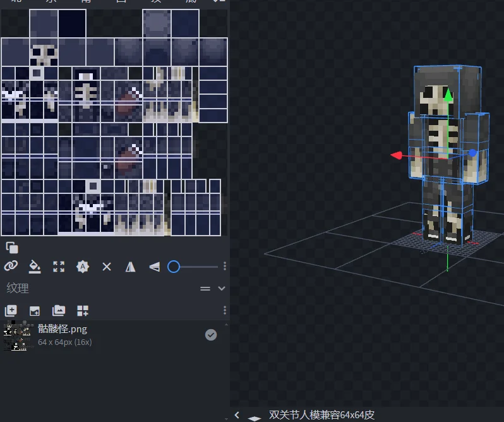Click the blue Z-axis gizmo handle
This screenshot has width=504, height=422.
[472, 153]
